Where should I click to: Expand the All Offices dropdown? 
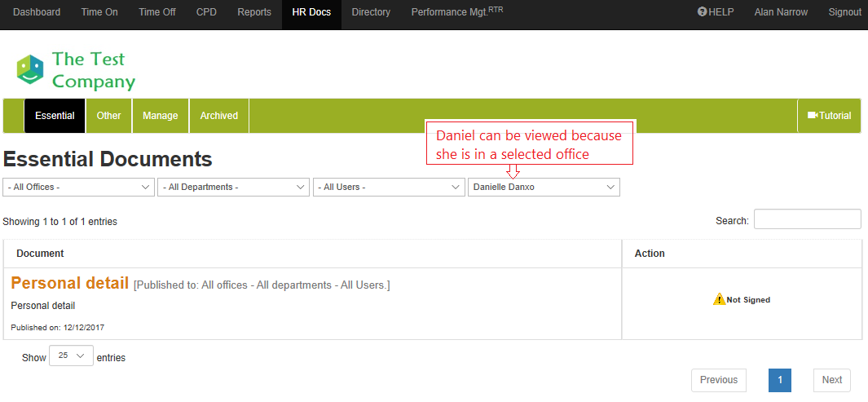point(78,187)
